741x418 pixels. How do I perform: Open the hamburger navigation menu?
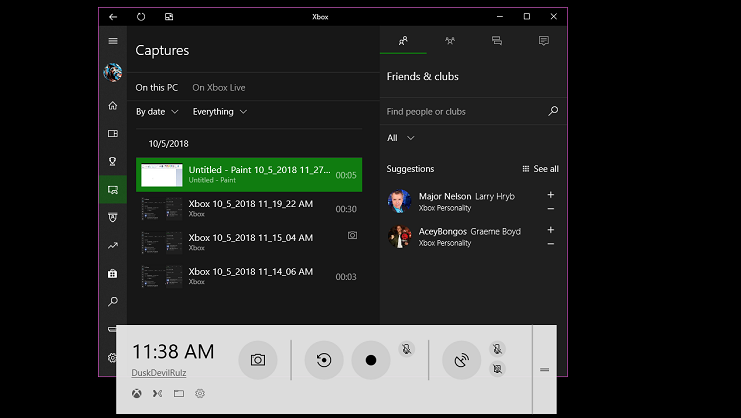pos(113,41)
